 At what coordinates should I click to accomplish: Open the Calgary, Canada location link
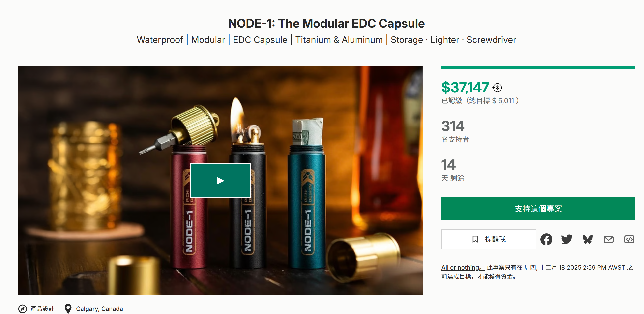[99, 309]
